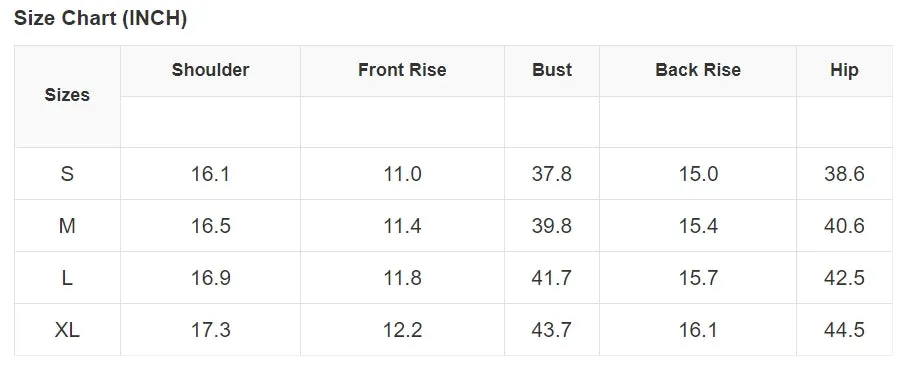Select the Hip column header
Viewport: 916px width, 367px height.
[x=844, y=71]
